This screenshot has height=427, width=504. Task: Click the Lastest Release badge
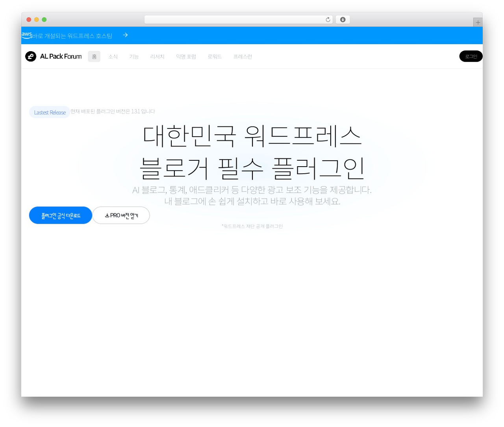click(x=50, y=112)
